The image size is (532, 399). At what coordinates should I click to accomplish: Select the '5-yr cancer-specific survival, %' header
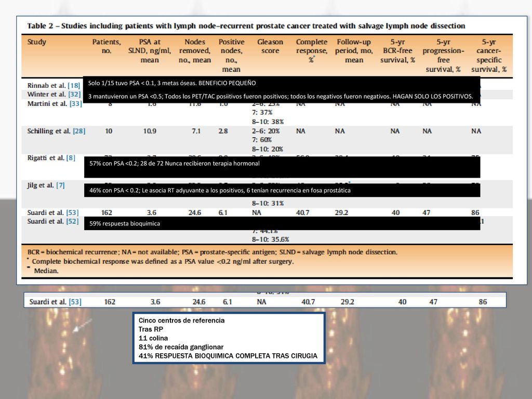489,56
